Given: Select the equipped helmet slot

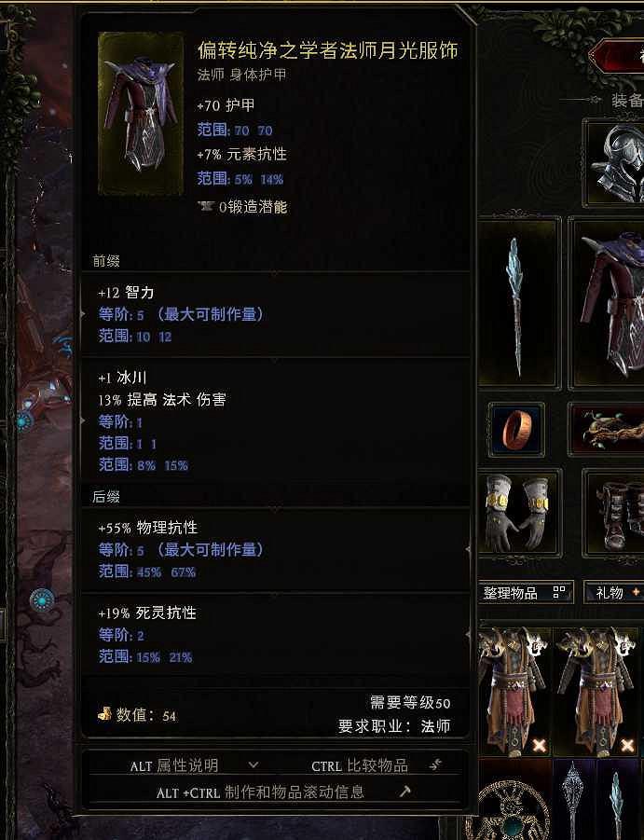Looking at the screenshot, I should pos(614,163).
